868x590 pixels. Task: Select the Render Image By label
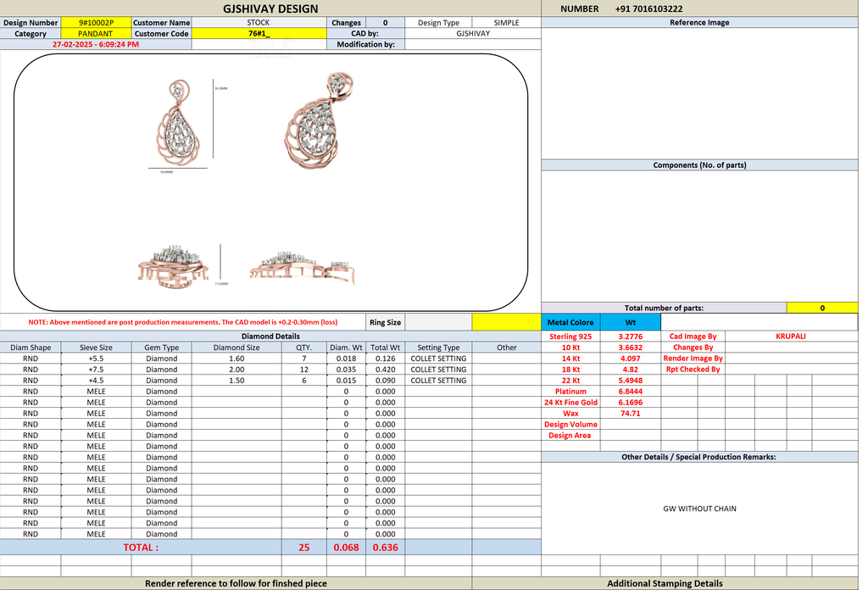tap(693, 359)
